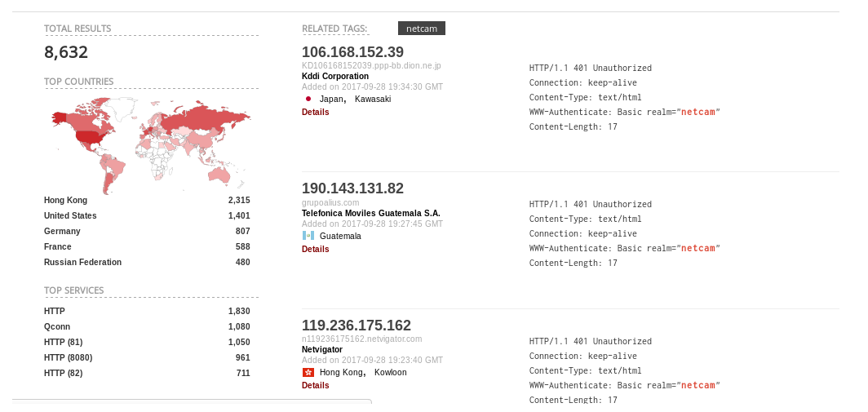The width and height of the screenshot is (868, 412).
Task: Open Details for Telefonica Moviles Guatemala result
Action: pyautogui.click(x=315, y=249)
